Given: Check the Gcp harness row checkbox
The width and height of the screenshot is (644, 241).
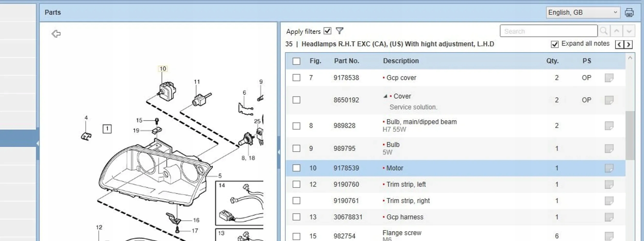Looking at the screenshot, I should 296,217.
